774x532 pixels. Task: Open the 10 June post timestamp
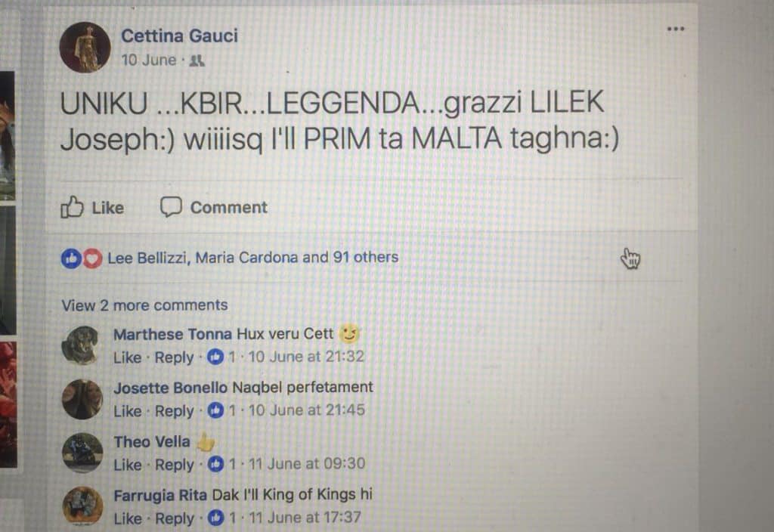click(x=149, y=60)
